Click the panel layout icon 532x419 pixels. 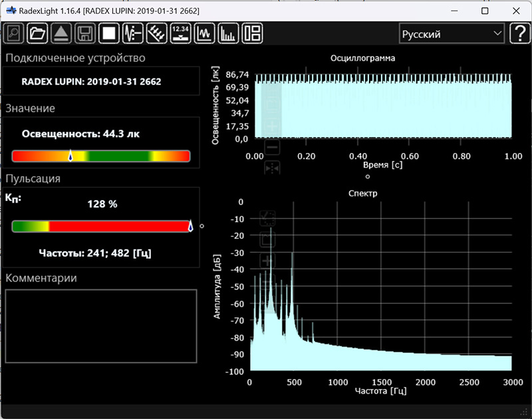252,33
